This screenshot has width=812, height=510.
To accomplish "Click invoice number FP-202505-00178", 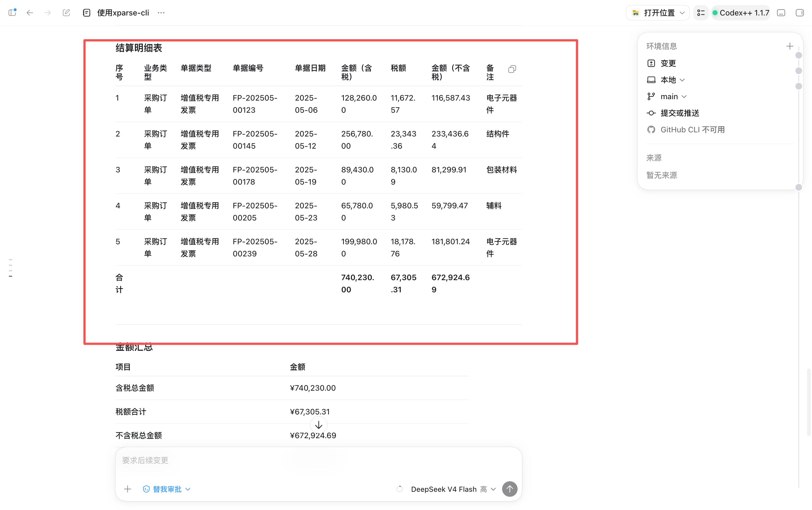I will click(x=255, y=176).
